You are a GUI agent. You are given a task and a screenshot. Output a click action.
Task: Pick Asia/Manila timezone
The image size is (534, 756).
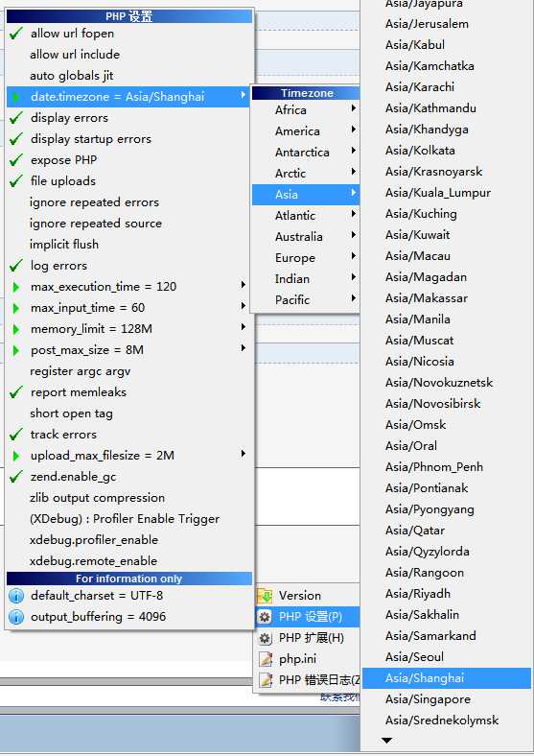click(447, 319)
